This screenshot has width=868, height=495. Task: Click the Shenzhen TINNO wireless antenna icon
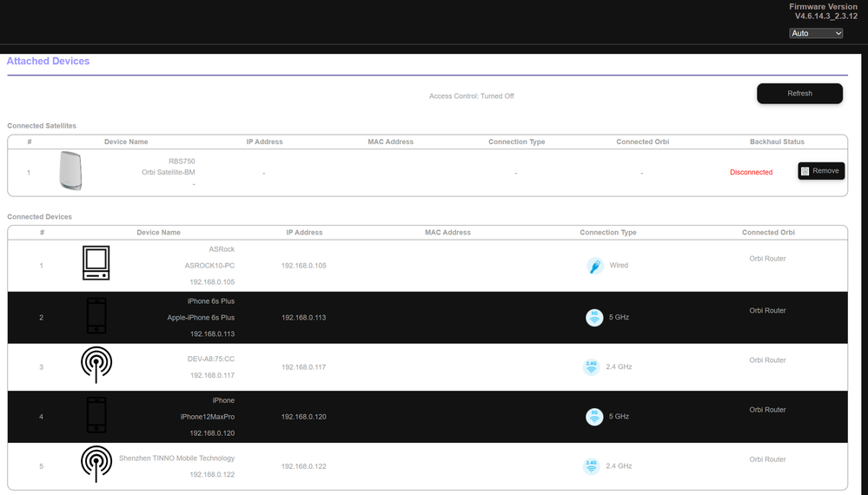click(x=96, y=465)
